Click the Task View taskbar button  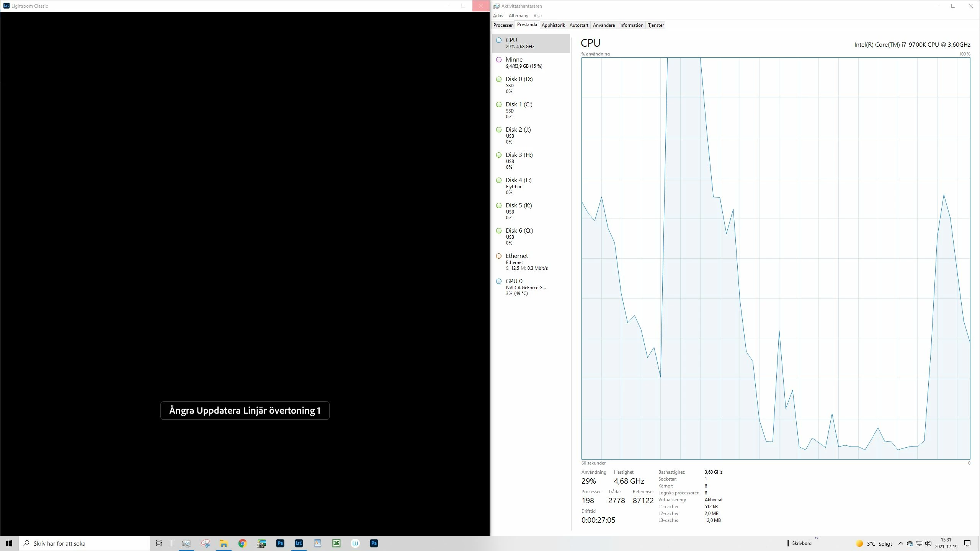click(159, 543)
